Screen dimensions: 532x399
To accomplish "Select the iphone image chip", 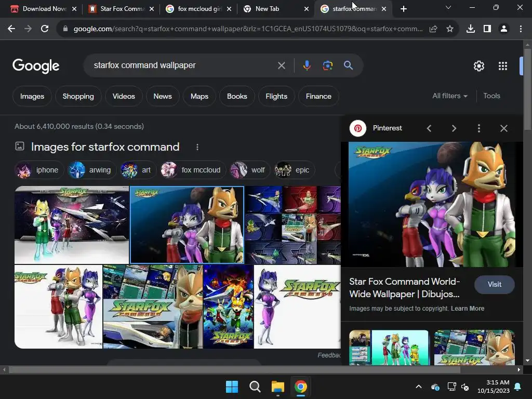I will [39, 170].
